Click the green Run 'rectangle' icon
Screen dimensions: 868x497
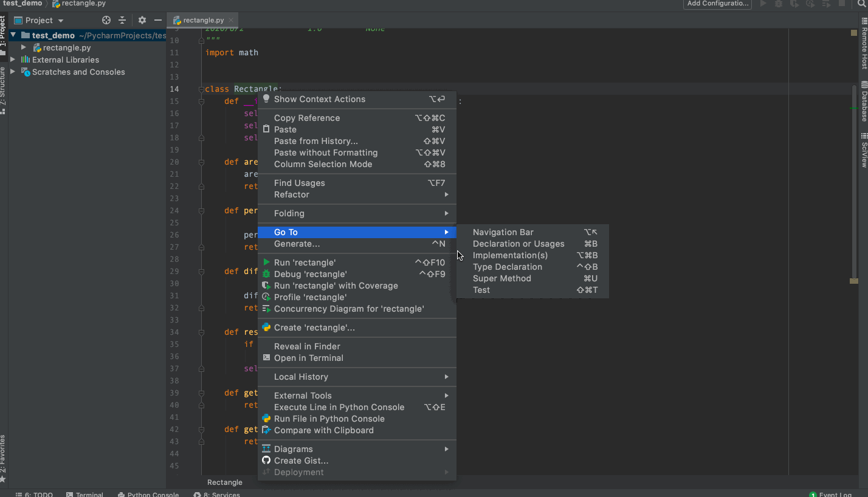(x=266, y=262)
